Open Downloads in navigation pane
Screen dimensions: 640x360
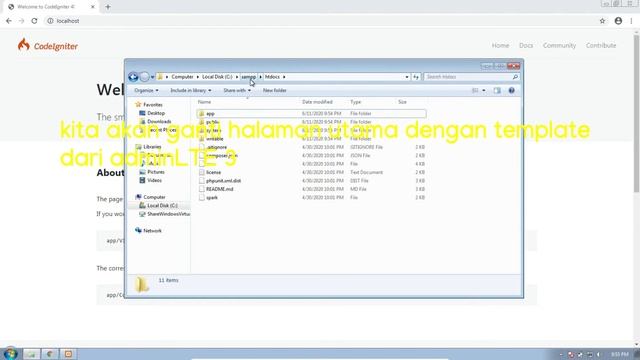159,122
